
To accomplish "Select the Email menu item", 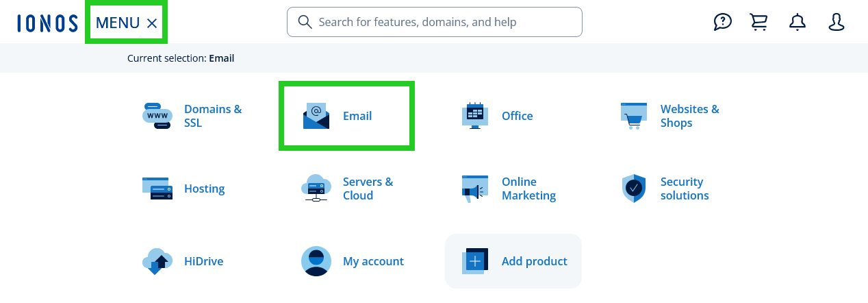I will pyautogui.click(x=357, y=116).
